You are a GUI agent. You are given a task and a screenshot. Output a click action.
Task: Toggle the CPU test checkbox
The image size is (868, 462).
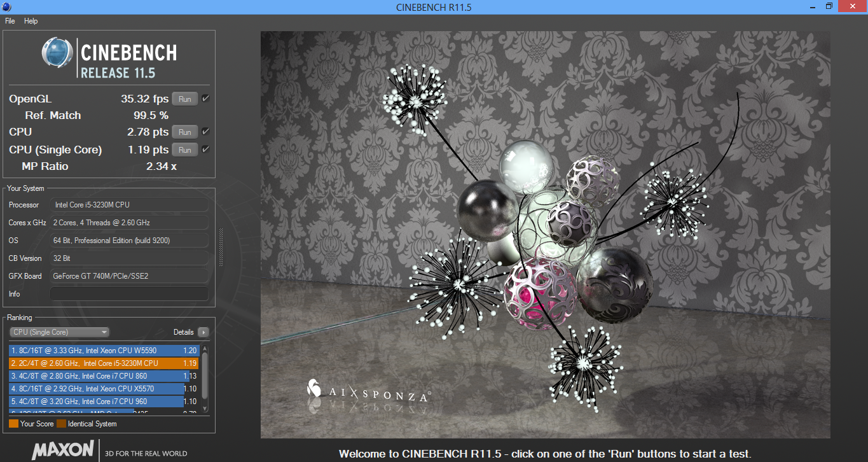point(205,132)
